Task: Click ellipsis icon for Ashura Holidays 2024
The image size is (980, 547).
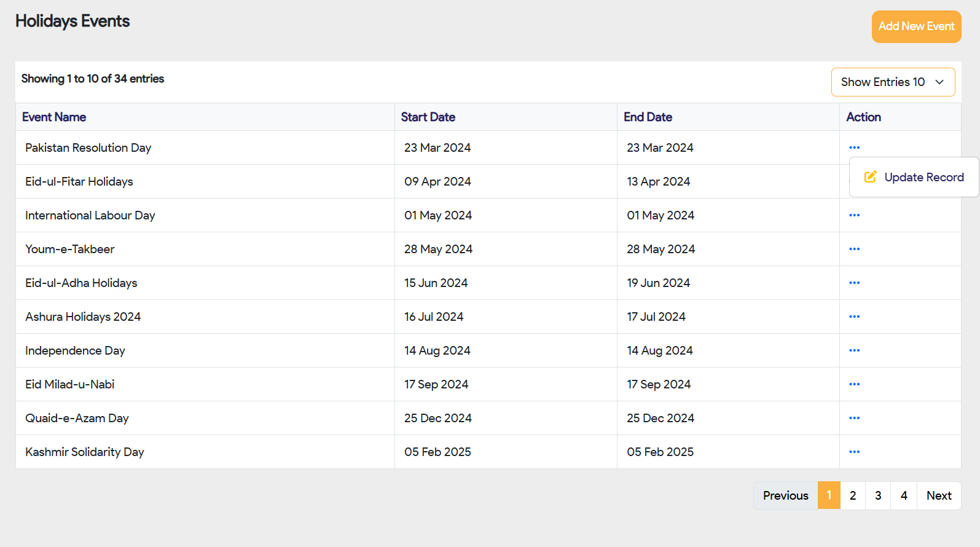Action: coord(854,317)
